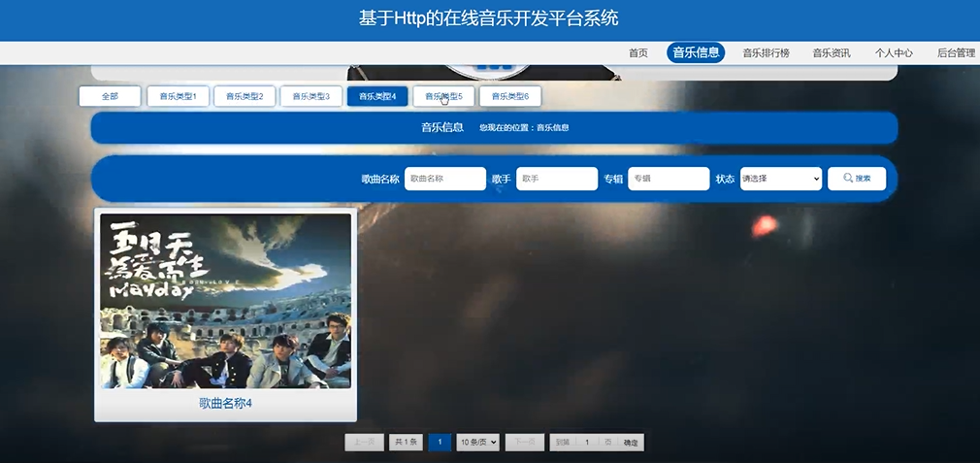
Task: Focus the 歌手 search field
Action: click(x=557, y=179)
